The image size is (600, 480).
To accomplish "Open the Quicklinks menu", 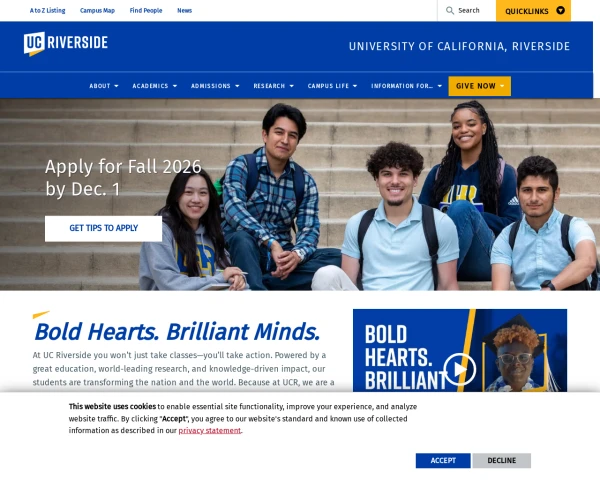I will (533, 11).
